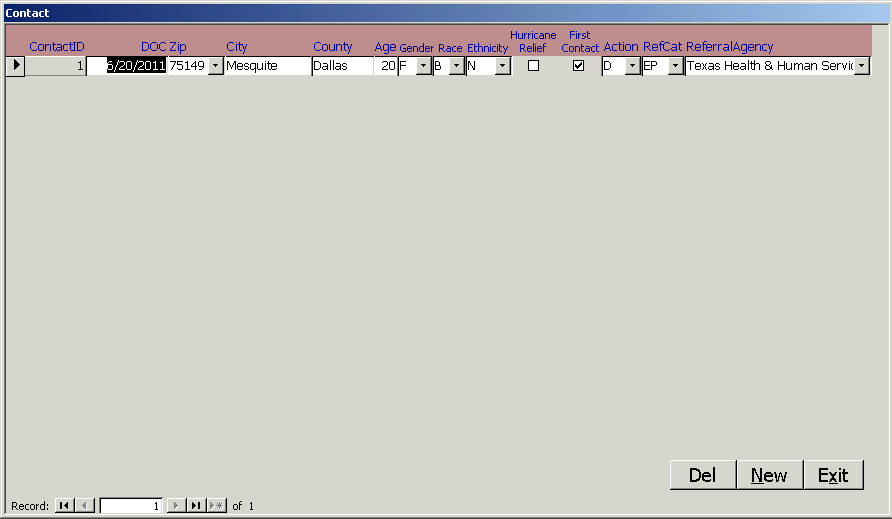This screenshot has height=519, width=892.
Task: Click the Exit button
Action: click(x=833, y=475)
